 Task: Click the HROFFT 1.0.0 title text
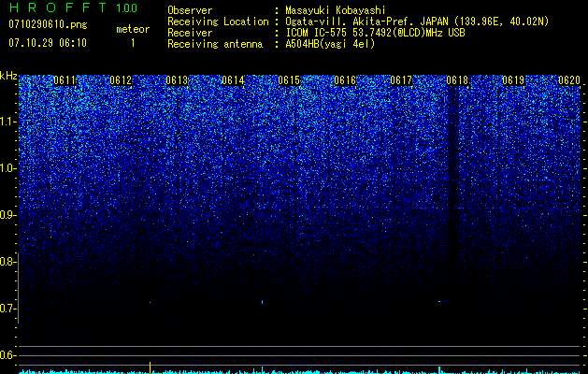pos(74,7)
